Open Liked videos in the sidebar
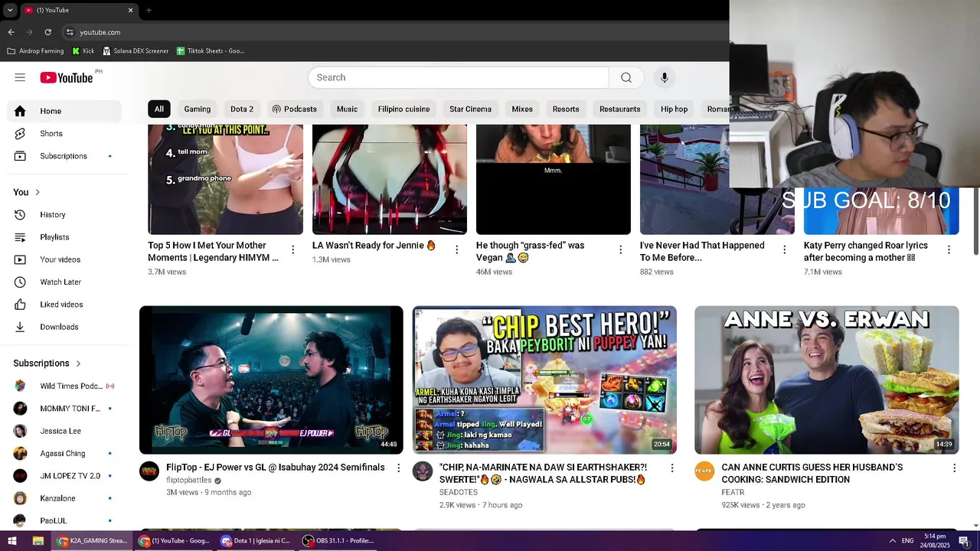This screenshot has width=980, height=551. coord(64,305)
